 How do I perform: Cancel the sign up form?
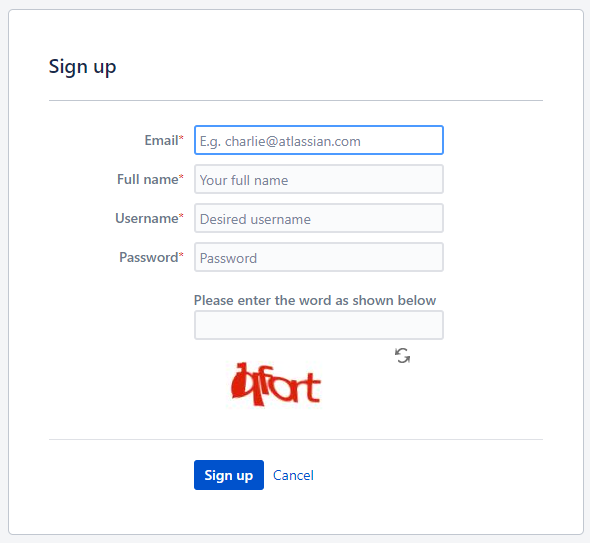click(293, 475)
